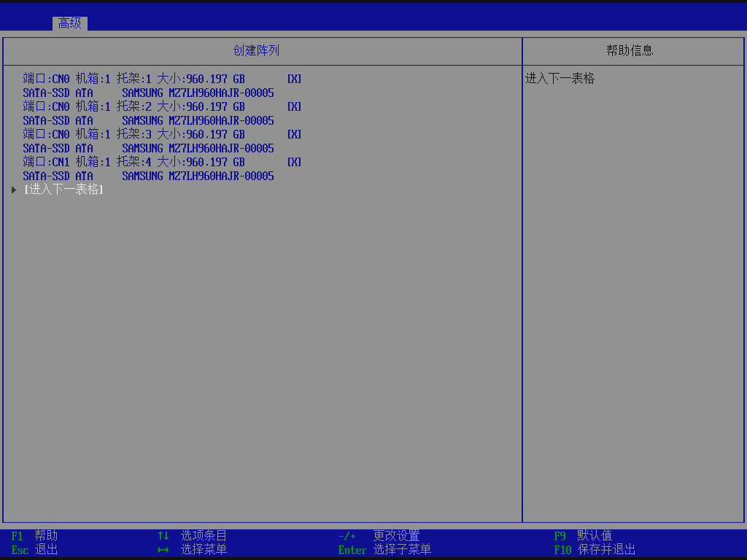Choose F10 保存并退出 in the footer
This screenshot has height=560, width=747.
tap(594, 550)
